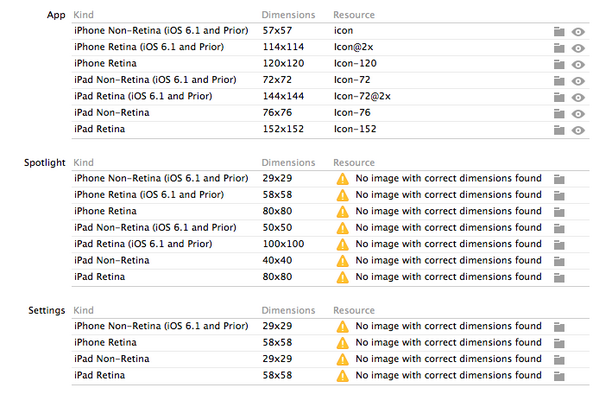Image resolution: width=599 pixels, height=394 pixels.
Task: Browse using folder icon in Icon-76 row
Action: click(x=559, y=114)
